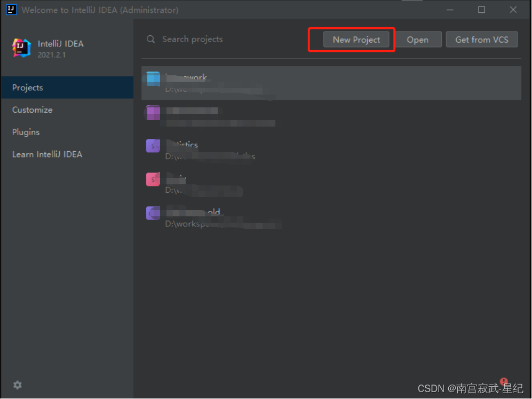Click version text 2021.2.1
The width and height of the screenshot is (532, 399).
(x=52, y=54)
